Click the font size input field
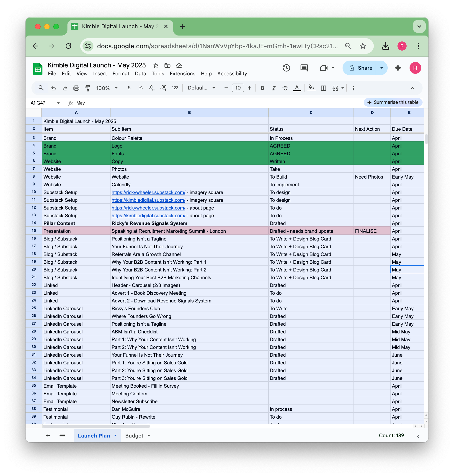This screenshot has height=476, width=454. (x=238, y=88)
